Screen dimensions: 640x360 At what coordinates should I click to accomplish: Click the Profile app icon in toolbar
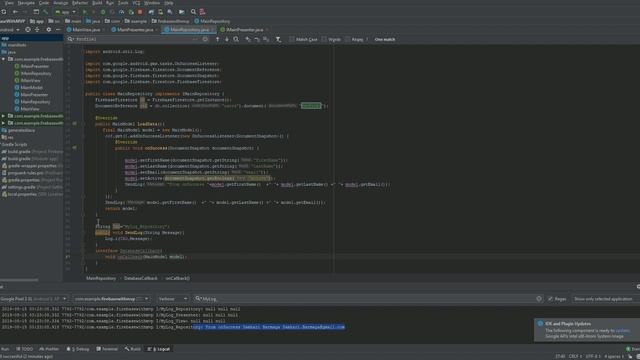click(122, 12)
